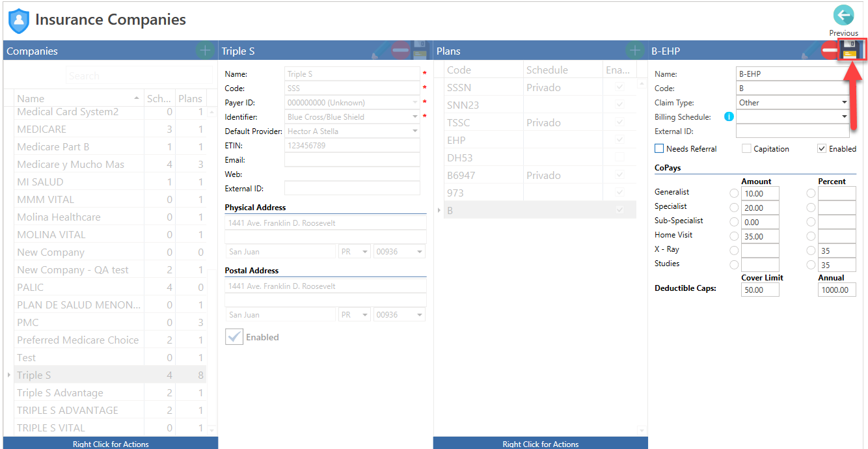The image size is (868, 449).
Task: Select the MI SALUD company row
Action: (111, 182)
